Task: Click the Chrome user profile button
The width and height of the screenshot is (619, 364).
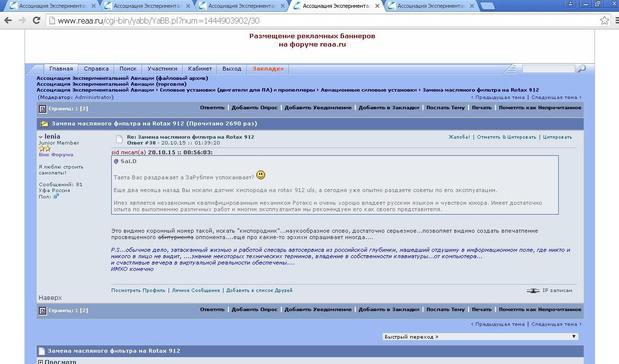Action: coord(570,3)
